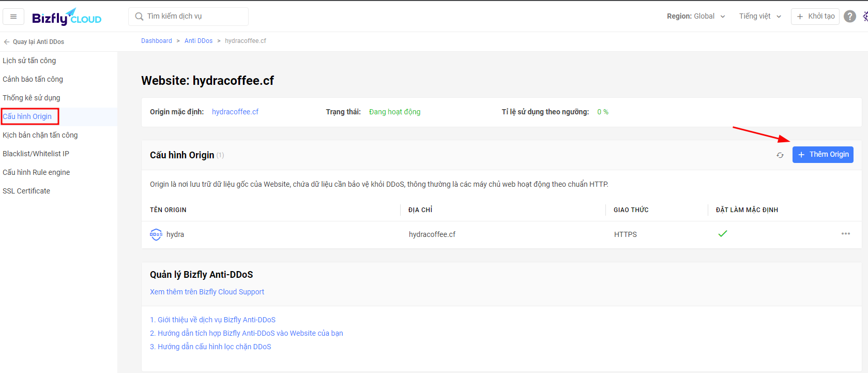Click the green default checkmark for hydra
The image size is (868, 373).
pyautogui.click(x=723, y=234)
